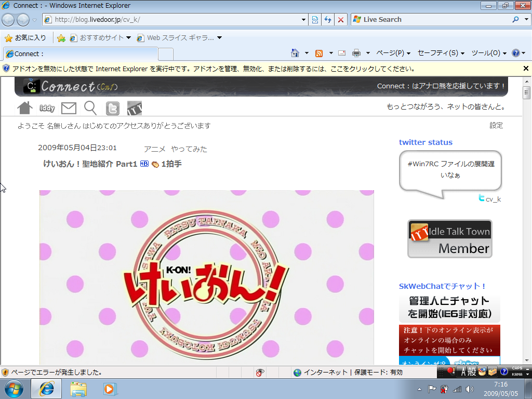The width and height of the screenshot is (532, 399).
Task: Open the recent pages dropdown arrow
Action: coord(34,20)
